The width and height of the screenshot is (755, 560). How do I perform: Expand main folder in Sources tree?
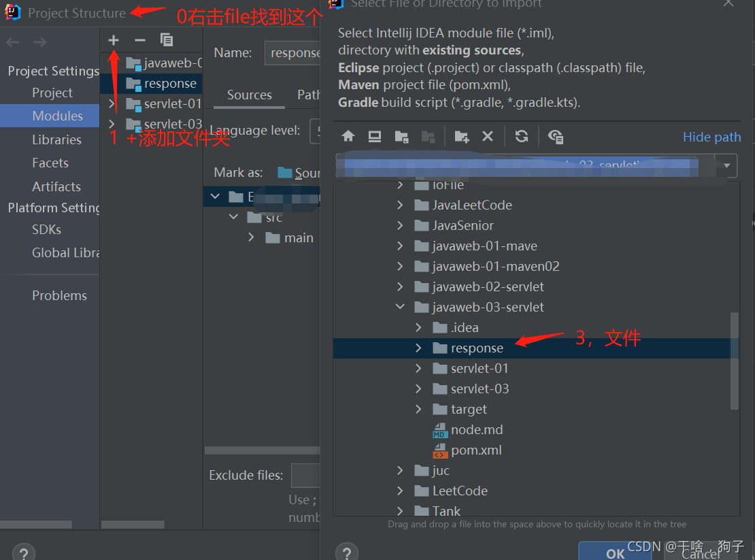[x=251, y=237]
